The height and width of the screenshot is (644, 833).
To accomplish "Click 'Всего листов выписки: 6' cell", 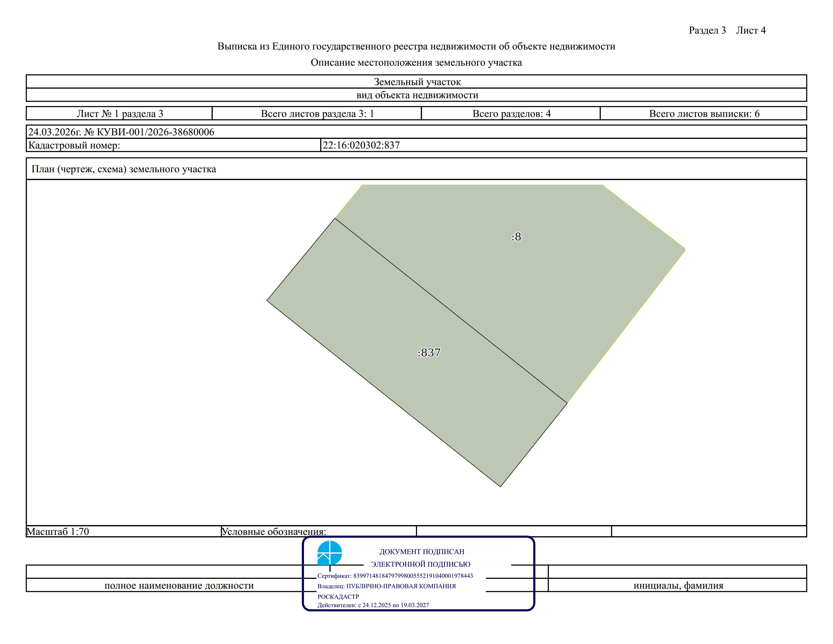I will (x=704, y=113).
